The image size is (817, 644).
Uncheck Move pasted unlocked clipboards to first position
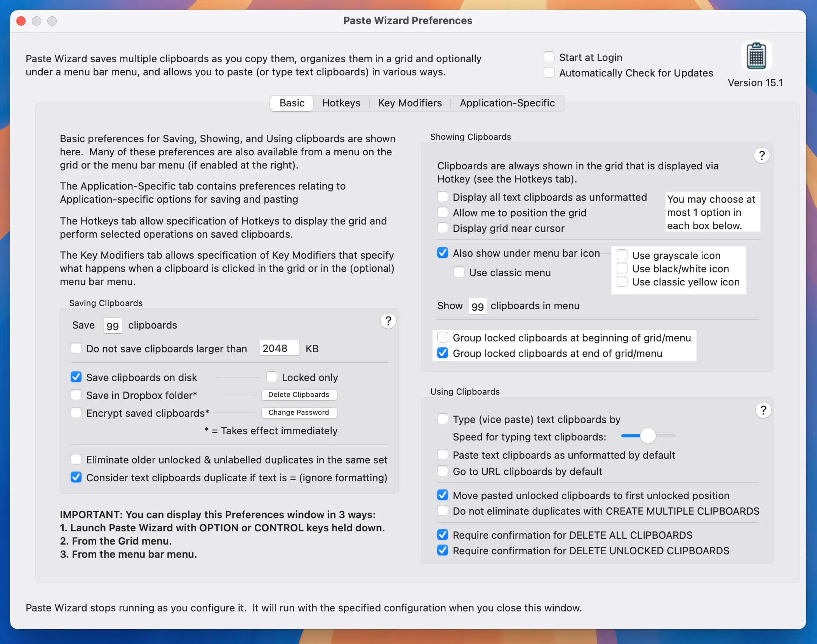click(442, 495)
